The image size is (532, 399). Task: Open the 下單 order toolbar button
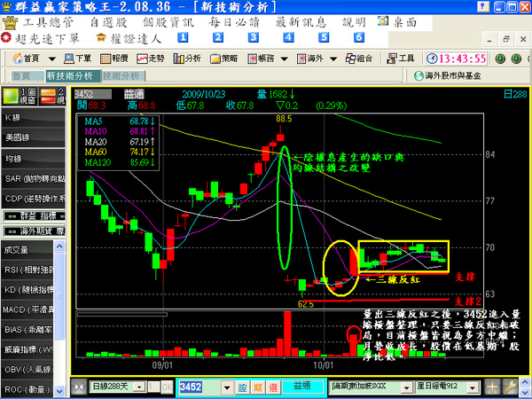pyautogui.click(x=78, y=59)
